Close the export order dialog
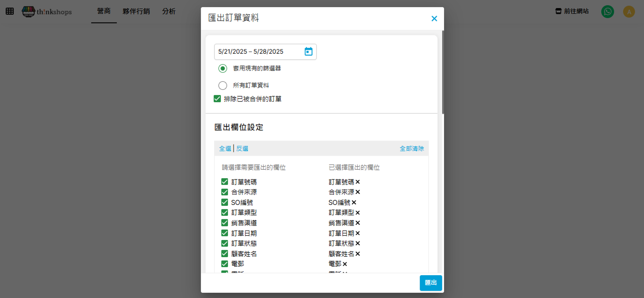 click(x=434, y=19)
